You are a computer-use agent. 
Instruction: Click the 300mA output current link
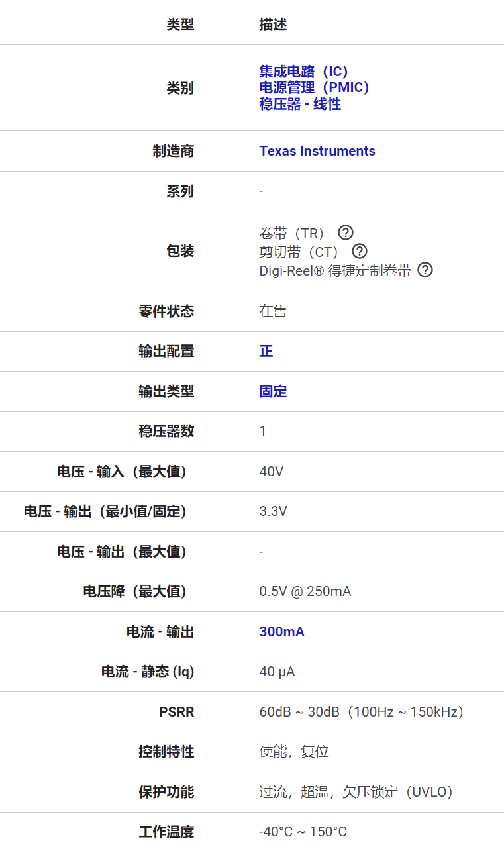click(x=282, y=632)
